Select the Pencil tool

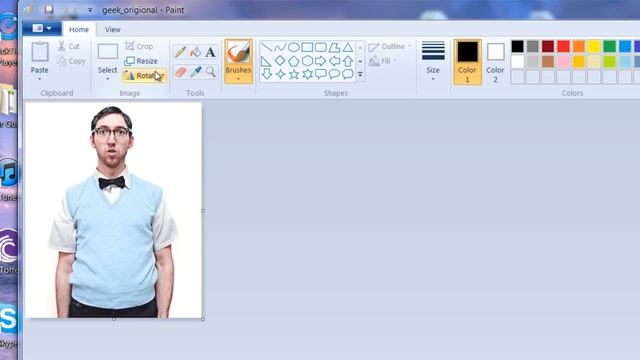180,52
